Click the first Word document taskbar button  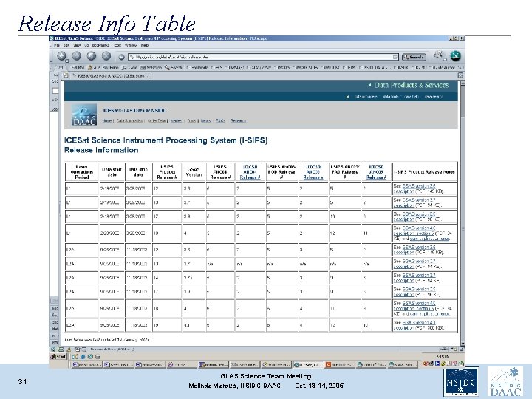click(x=86, y=365)
